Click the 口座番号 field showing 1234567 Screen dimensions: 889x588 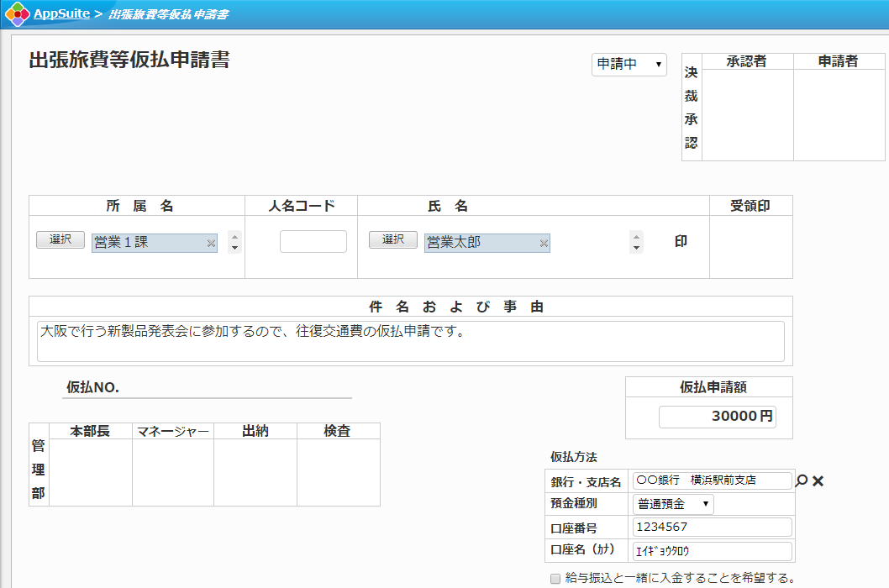coord(712,527)
